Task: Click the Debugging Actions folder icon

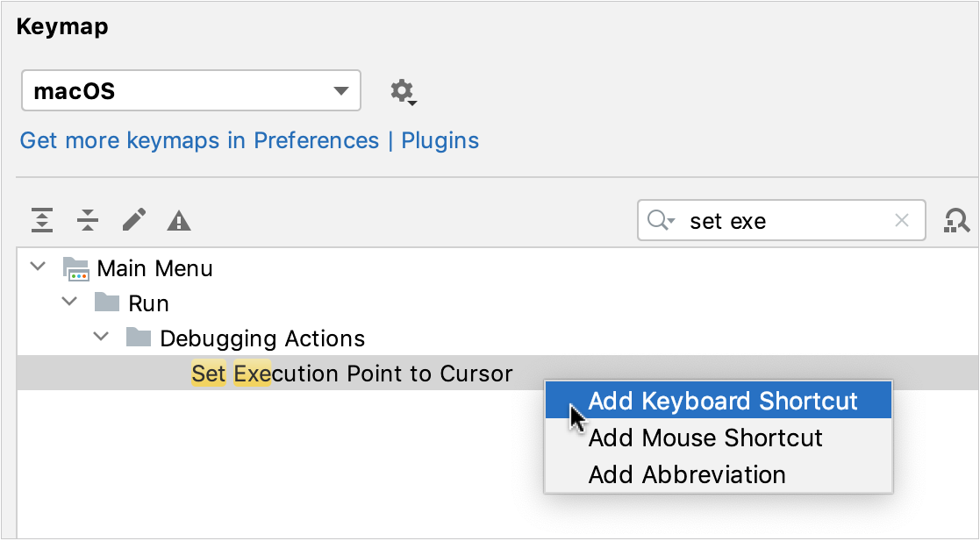Action: coord(140,338)
